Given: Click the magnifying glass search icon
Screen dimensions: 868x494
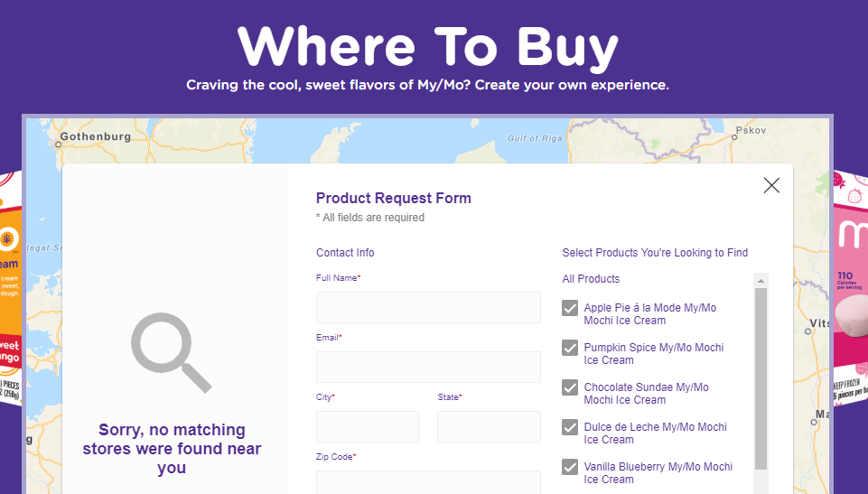Looking at the screenshot, I should 171,352.
